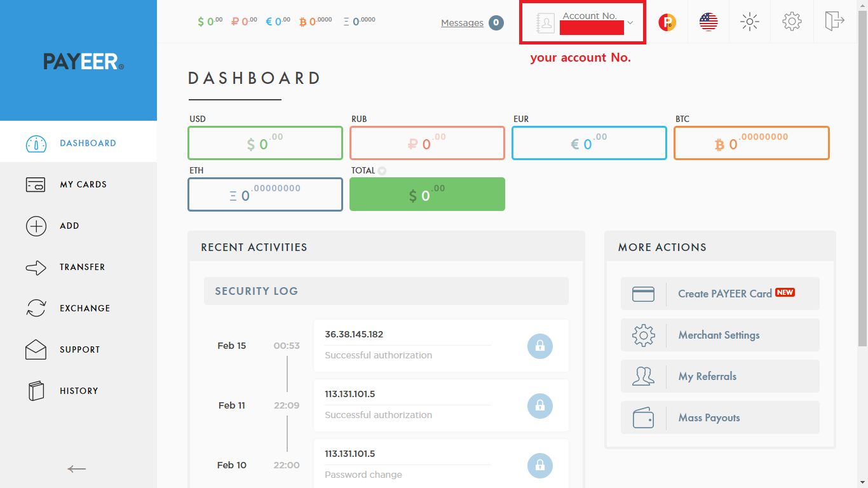Open the Support menu item
Viewport: 868px width, 488px height.
[x=78, y=349]
